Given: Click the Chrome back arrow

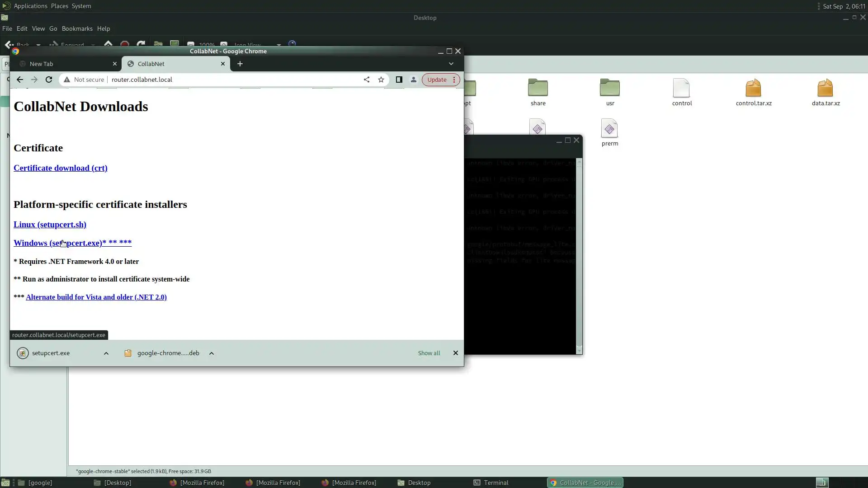Looking at the screenshot, I should tap(20, 80).
